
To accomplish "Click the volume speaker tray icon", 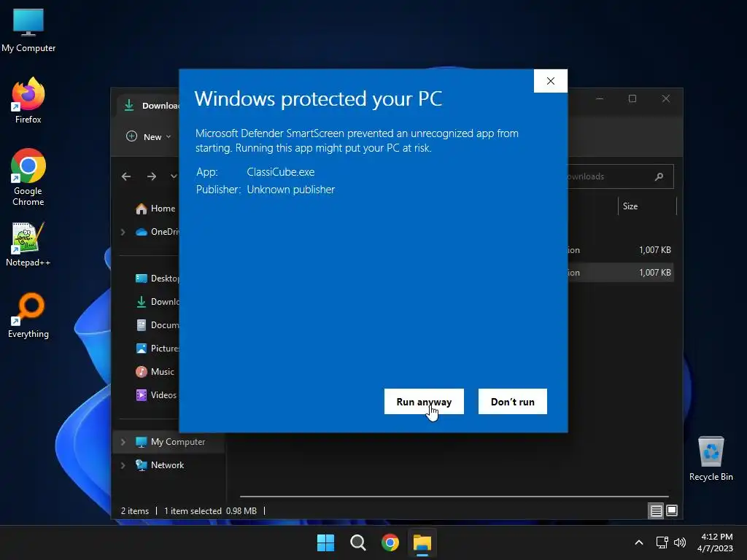I will (x=680, y=542).
